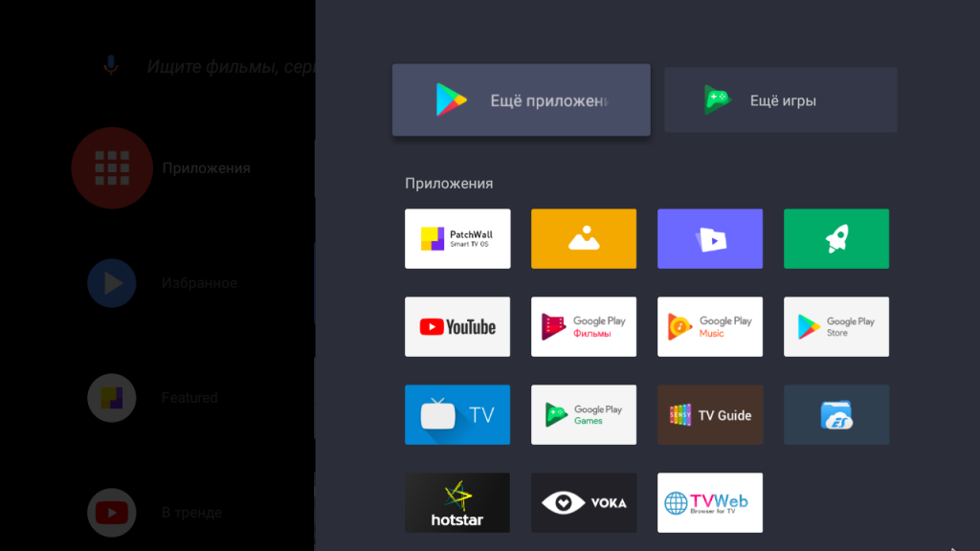Open Google Play Store app tile
Screen dimensions: 980x551
[x=836, y=326]
